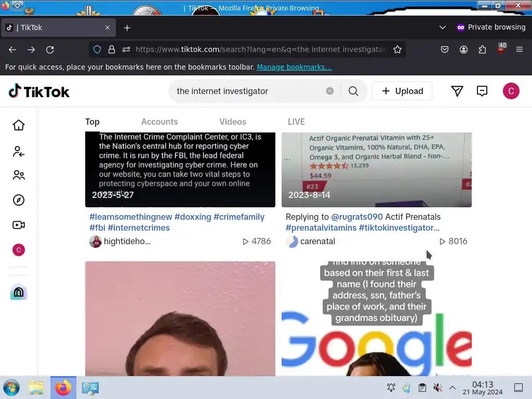The height and width of the screenshot is (399, 532).
Task: Open the Start menu orb
Action: coord(11,388)
